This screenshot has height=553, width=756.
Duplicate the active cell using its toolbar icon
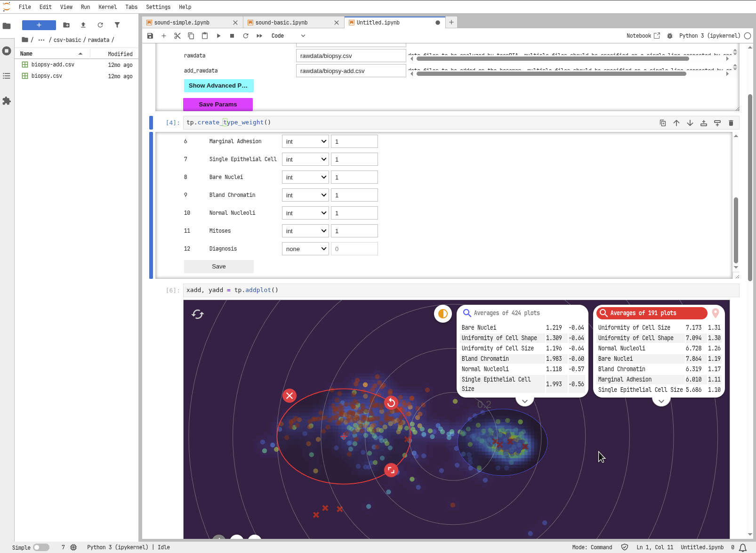pyautogui.click(x=663, y=123)
